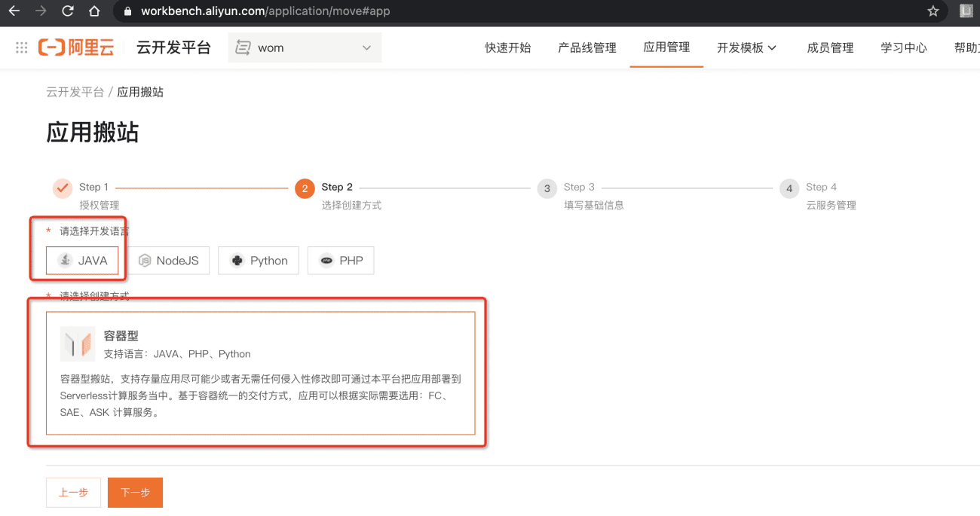Select NodeJS as development language
Image resolution: width=980 pixels, height=516 pixels.
tap(168, 261)
